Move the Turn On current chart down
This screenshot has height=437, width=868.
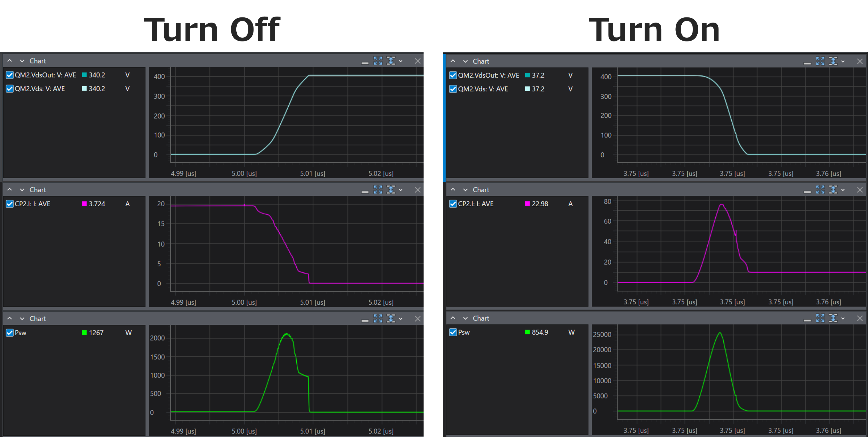pyautogui.click(x=465, y=190)
